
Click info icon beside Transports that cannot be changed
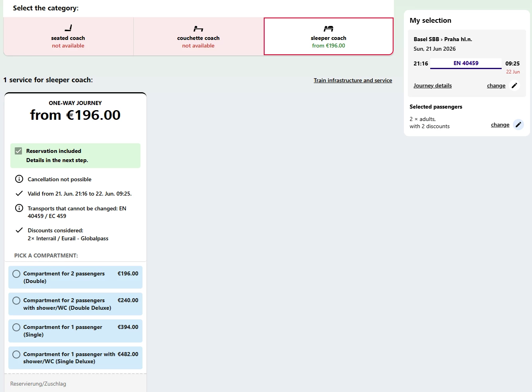19,208
